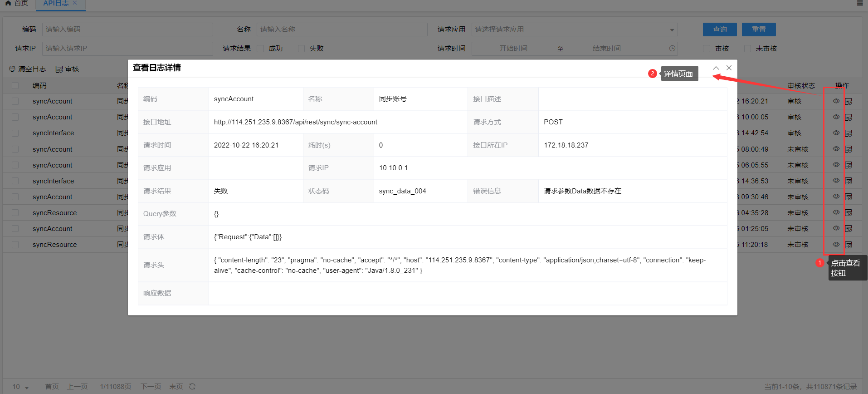Image resolution: width=868 pixels, height=394 pixels.
Task: Click the 172.18.18.237 interface IP value
Action: coord(566,145)
